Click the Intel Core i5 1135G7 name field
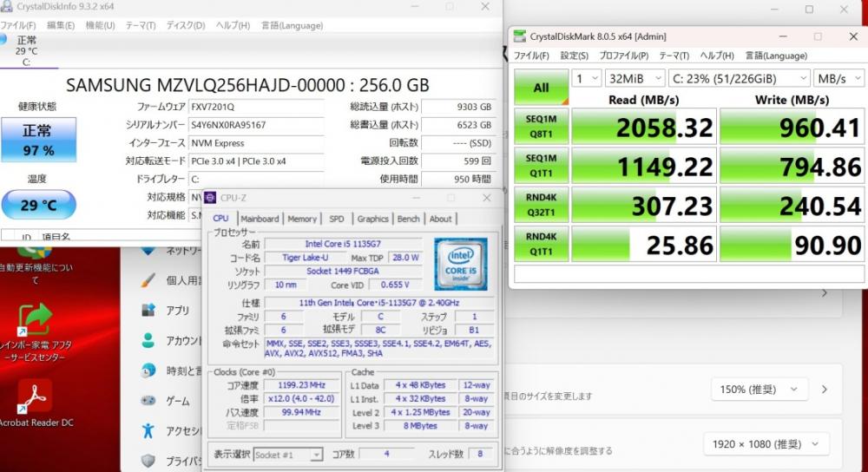Image resolution: width=868 pixels, height=472 pixels. 343,244
